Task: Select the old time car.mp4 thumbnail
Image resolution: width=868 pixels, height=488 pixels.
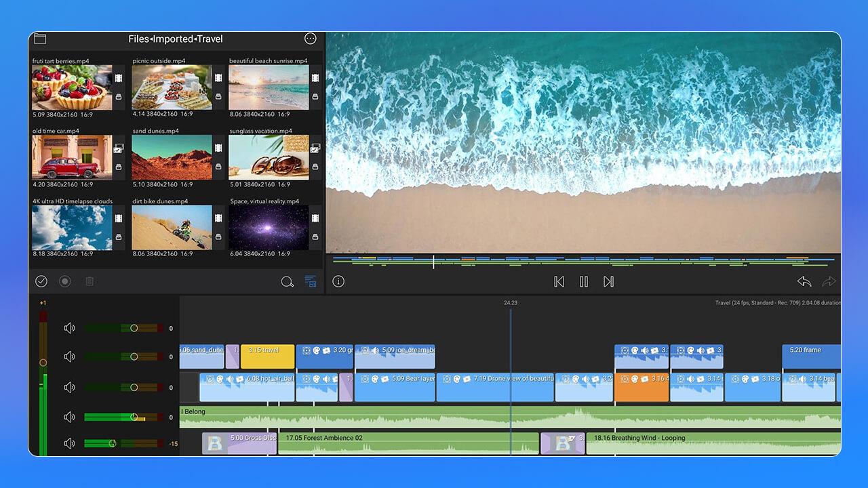Action: click(x=72, y=157)
